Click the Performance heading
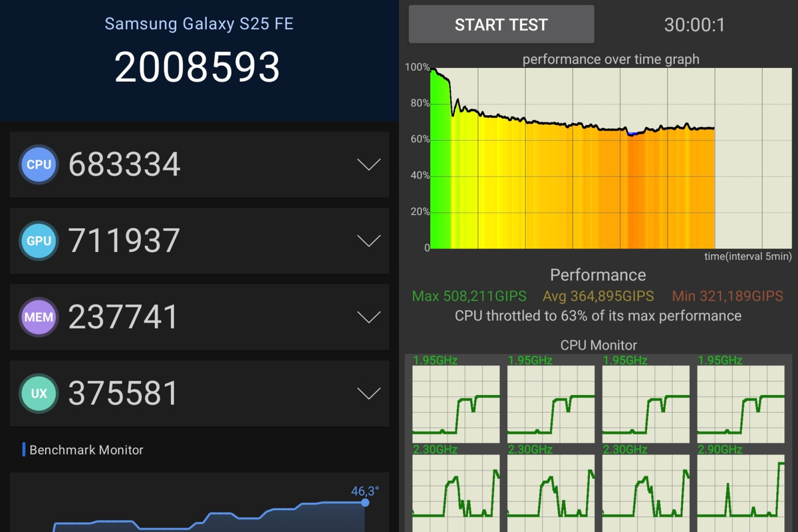The width and height of the screenshot is (798, 532). [598, 275]
